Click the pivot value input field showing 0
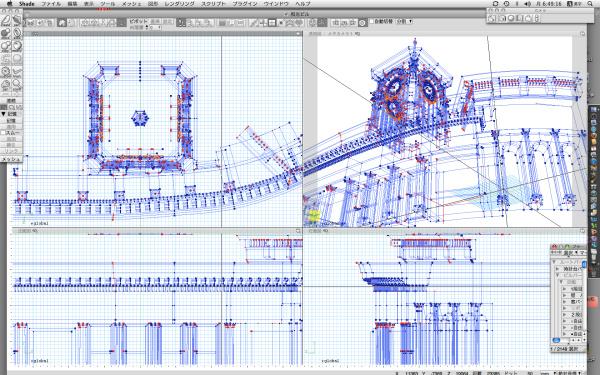 pos(155,28)
